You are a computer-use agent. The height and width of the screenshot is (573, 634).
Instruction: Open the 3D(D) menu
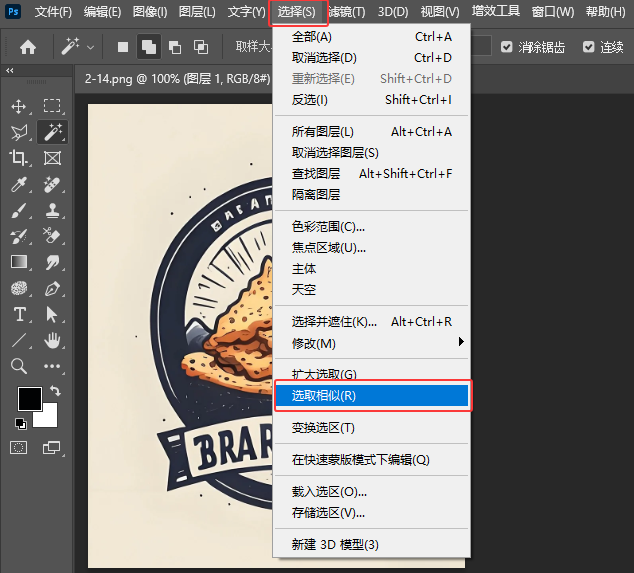pyautogui.click(x=393, y=12)
